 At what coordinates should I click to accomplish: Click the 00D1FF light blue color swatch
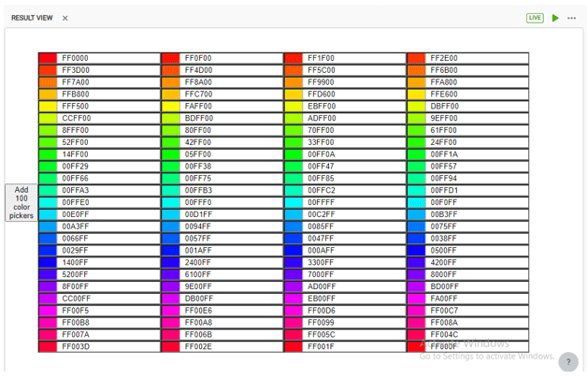pyautogui.click(x=171, y=214)
